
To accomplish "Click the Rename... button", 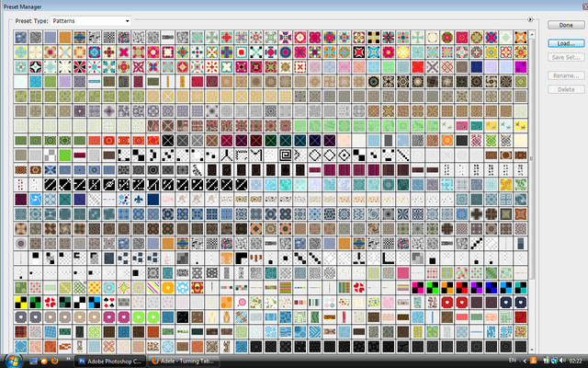I will (566, 75).
